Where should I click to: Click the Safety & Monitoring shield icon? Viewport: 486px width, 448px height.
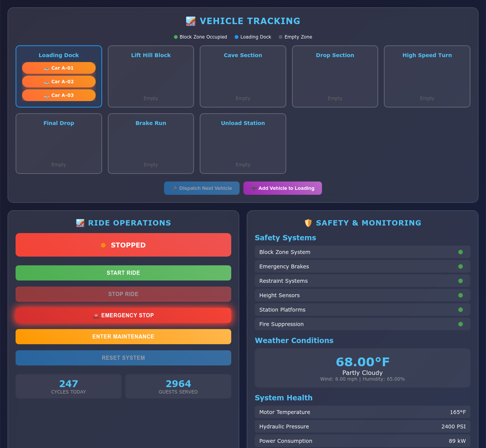308,223
